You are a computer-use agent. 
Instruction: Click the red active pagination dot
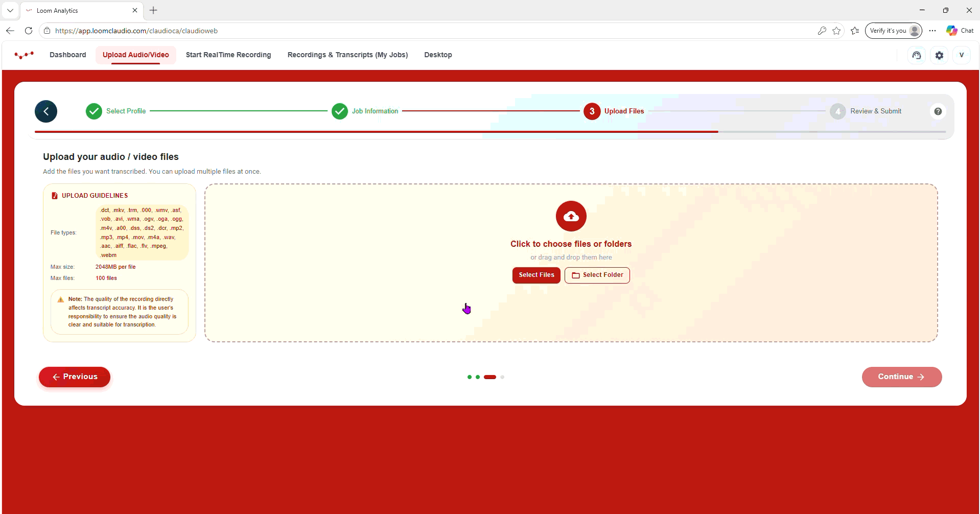490,377
